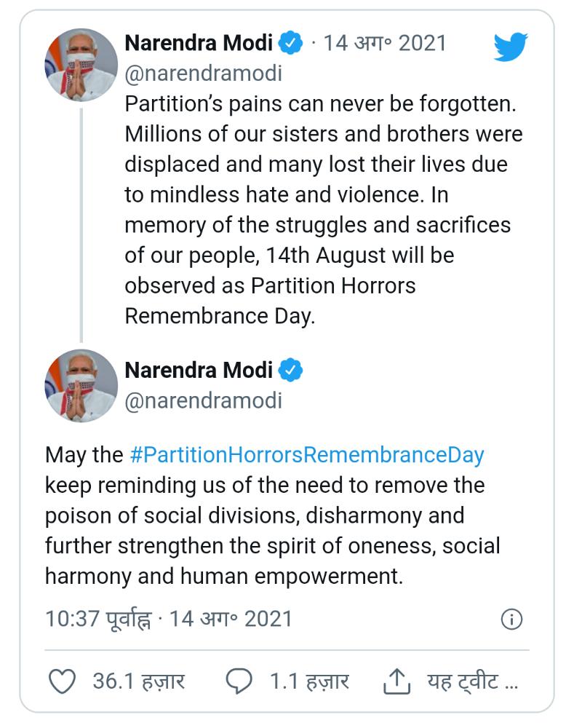
Task: Click the यह ट्वीट share text
Action: [x=471, y=682]
